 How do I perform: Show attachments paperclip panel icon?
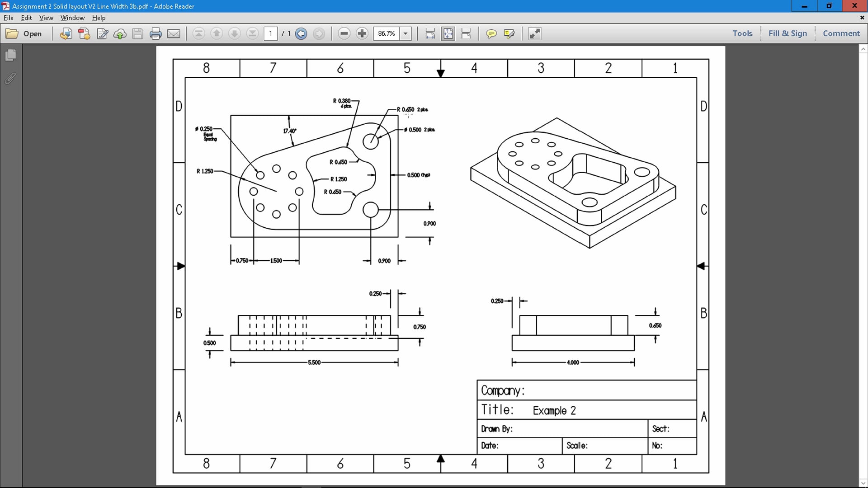point(11,78)
